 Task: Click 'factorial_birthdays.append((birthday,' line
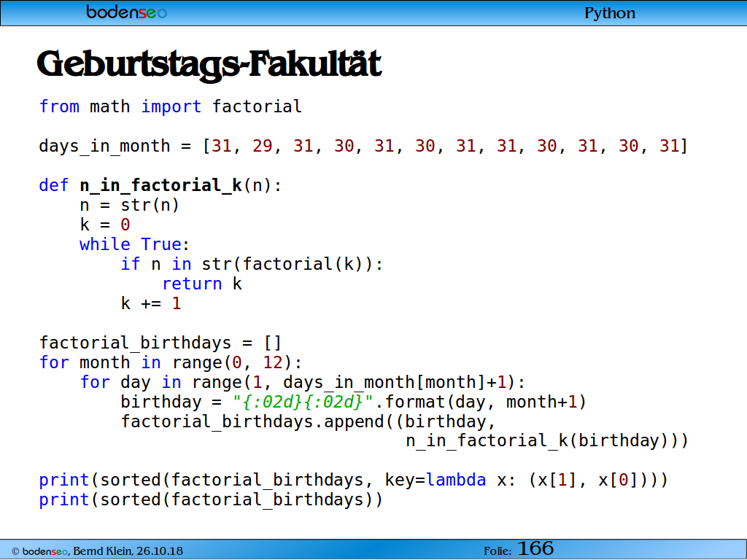tap(309, 422)
